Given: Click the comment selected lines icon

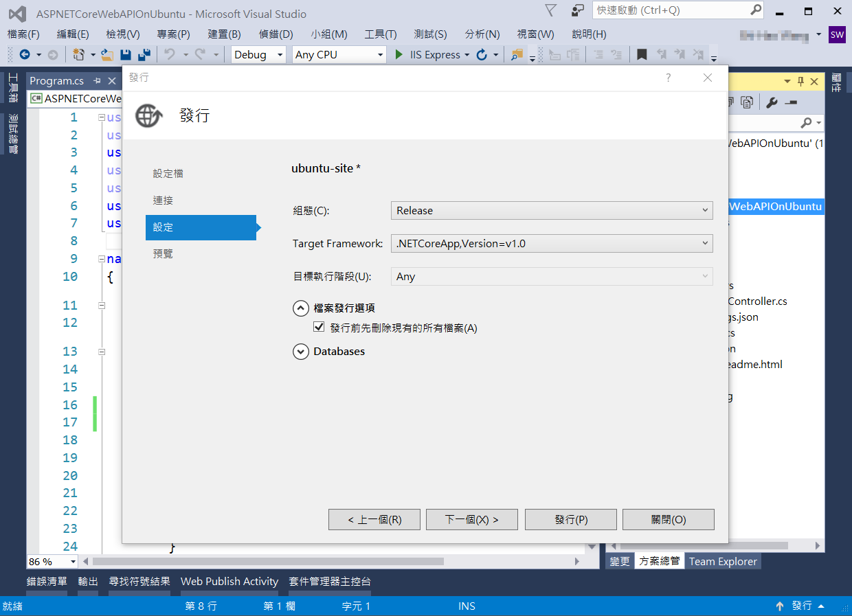Looking at the screenshot, I should 598,54.
